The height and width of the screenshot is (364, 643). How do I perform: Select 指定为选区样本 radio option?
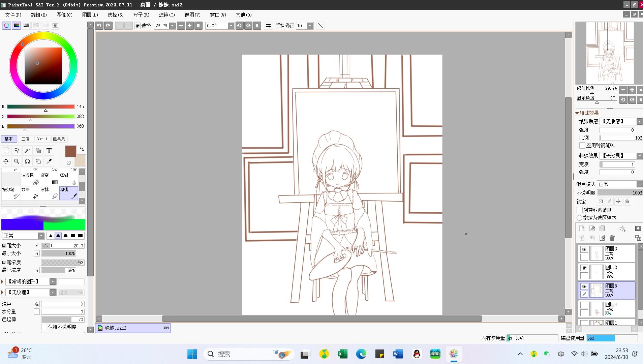[580, 218]
